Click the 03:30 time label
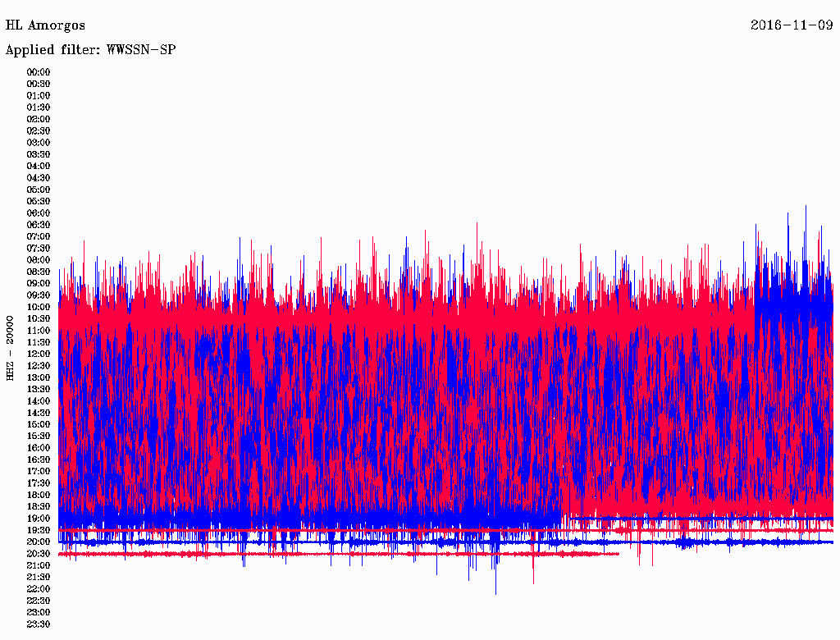Image resolution: width=840 pixels, height=640 pixels. tap(39, 154)
